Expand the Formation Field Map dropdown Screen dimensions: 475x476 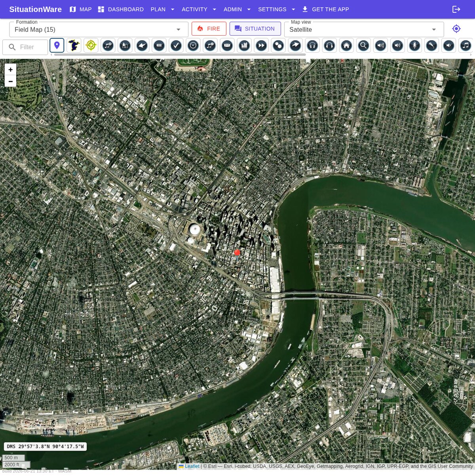[99, 29]
